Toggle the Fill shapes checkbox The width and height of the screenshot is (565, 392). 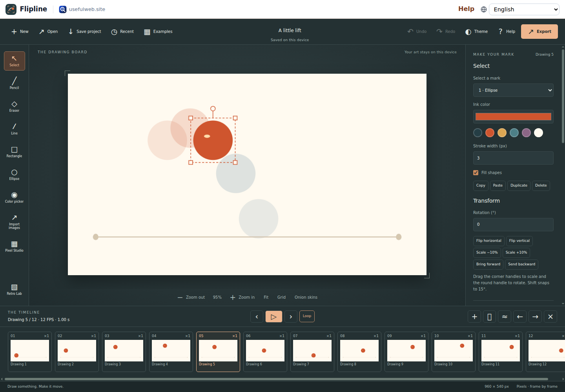click(476, 172)
